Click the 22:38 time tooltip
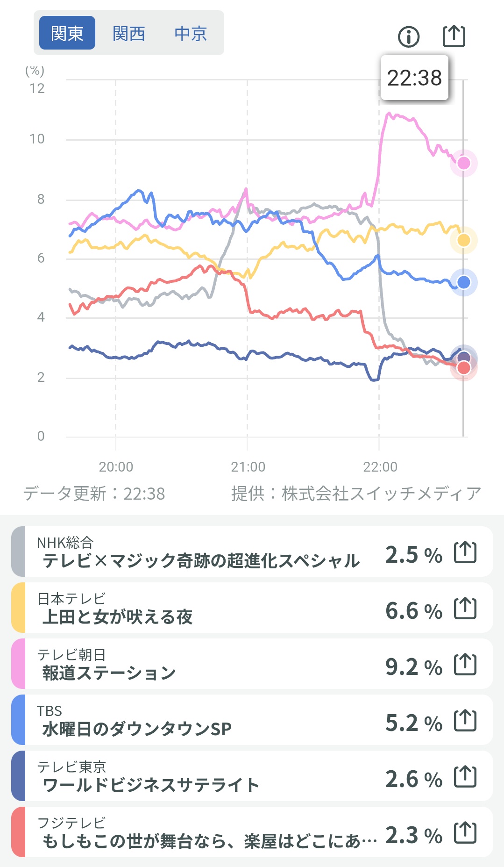Image resolution: width=504 pixels, height=867 pixels. pos(414,78)
